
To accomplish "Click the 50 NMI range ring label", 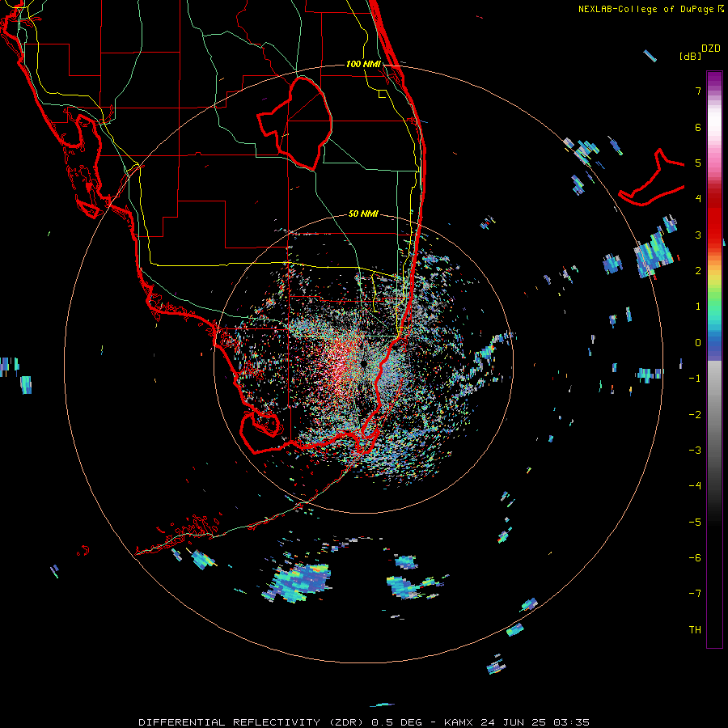I will [363, 214].
